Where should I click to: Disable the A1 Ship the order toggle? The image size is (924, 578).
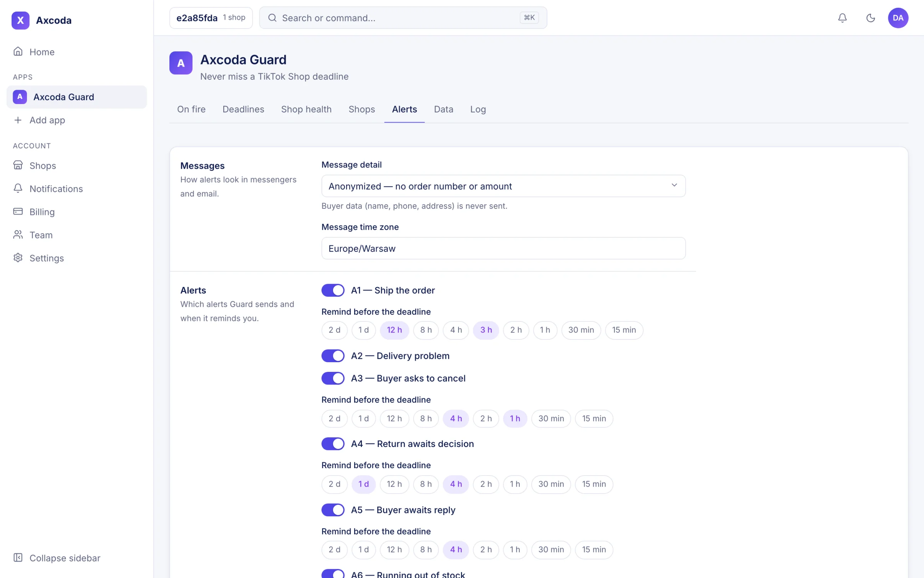[333, 290]
